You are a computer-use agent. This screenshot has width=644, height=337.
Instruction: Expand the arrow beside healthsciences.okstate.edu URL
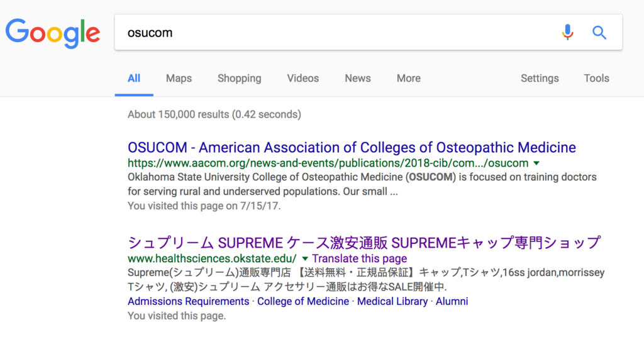click(305, 258)
